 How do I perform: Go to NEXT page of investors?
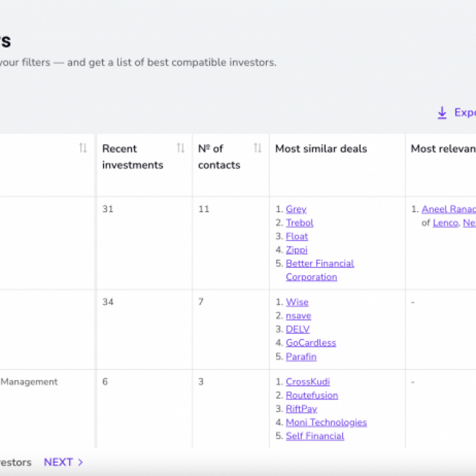click(x=58, y=462)
